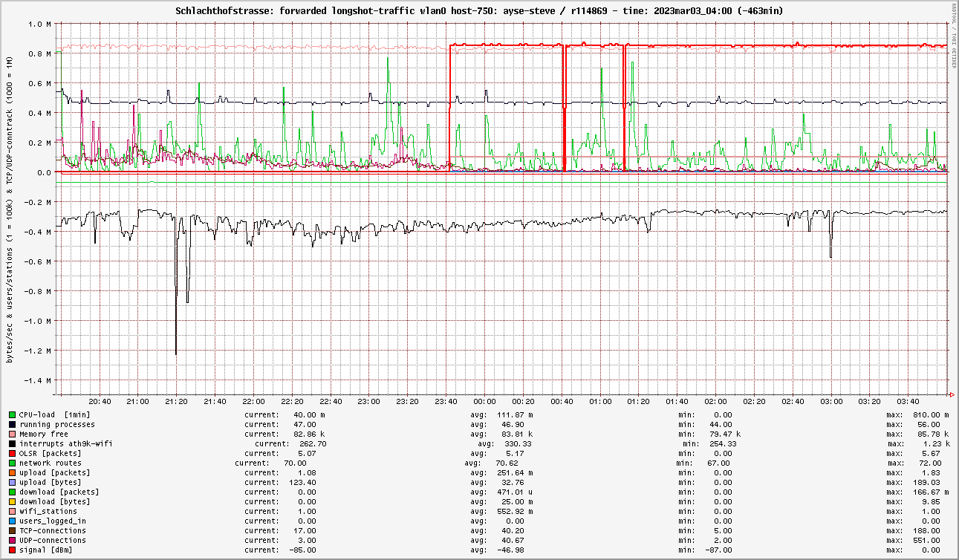959x560 pixels.
Task: Click the download [bytes] yellow swatch
Action: 13,501
